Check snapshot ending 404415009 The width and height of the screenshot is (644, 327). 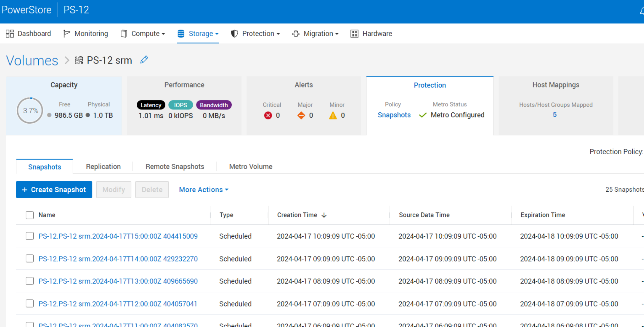tap(30, 236)
